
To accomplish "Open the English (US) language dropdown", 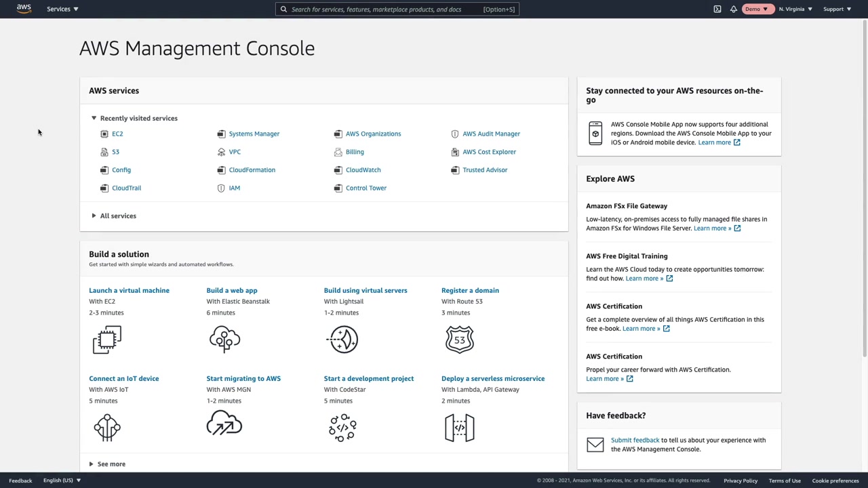I will (x=62, y=481).
